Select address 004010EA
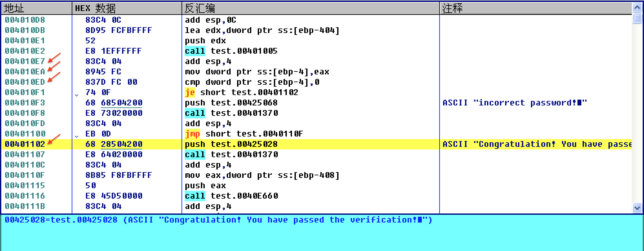 coord(25,72)
